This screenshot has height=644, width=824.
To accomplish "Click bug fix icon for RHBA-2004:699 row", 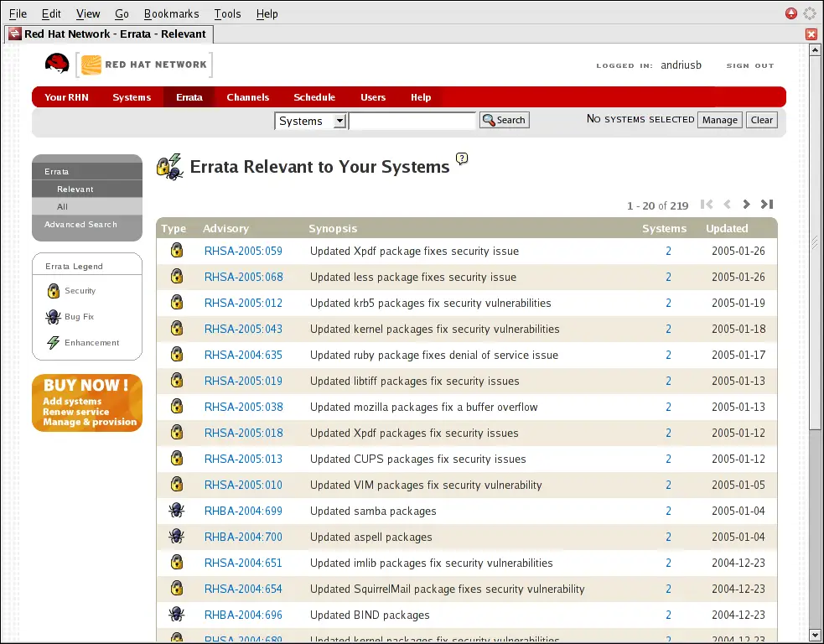I will [x=177, y=511].
